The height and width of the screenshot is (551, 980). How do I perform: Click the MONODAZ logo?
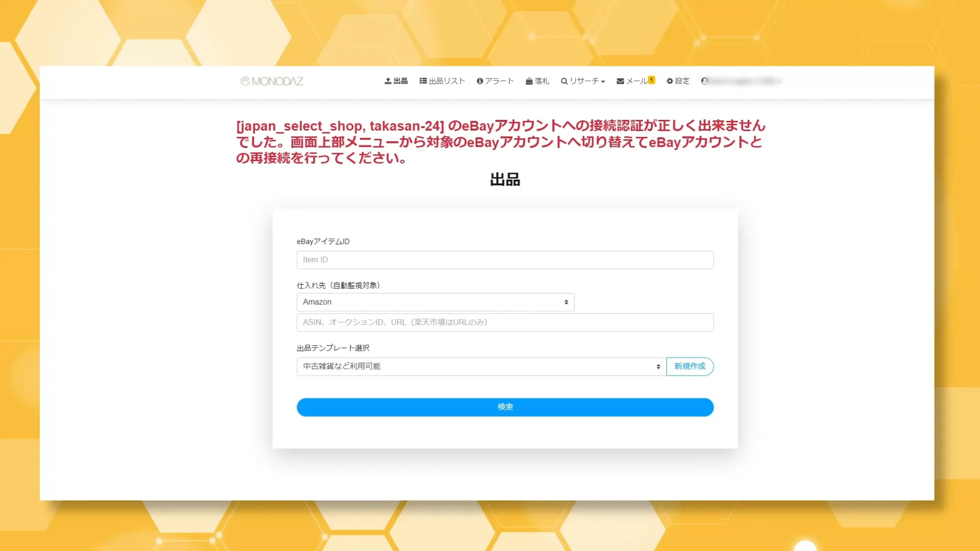pos(272,81)
